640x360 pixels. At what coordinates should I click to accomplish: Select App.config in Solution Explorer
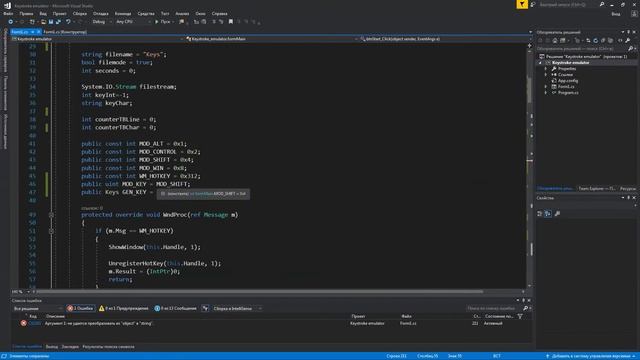(567, 80)
